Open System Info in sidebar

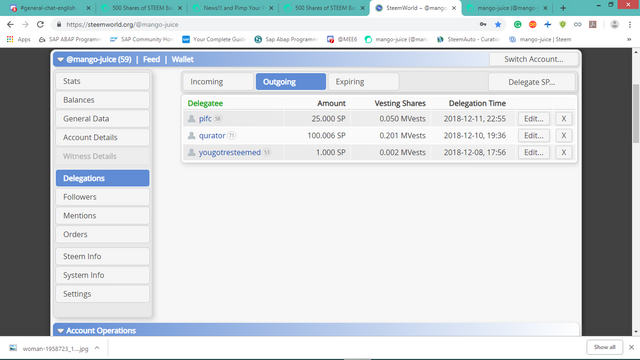102,276
